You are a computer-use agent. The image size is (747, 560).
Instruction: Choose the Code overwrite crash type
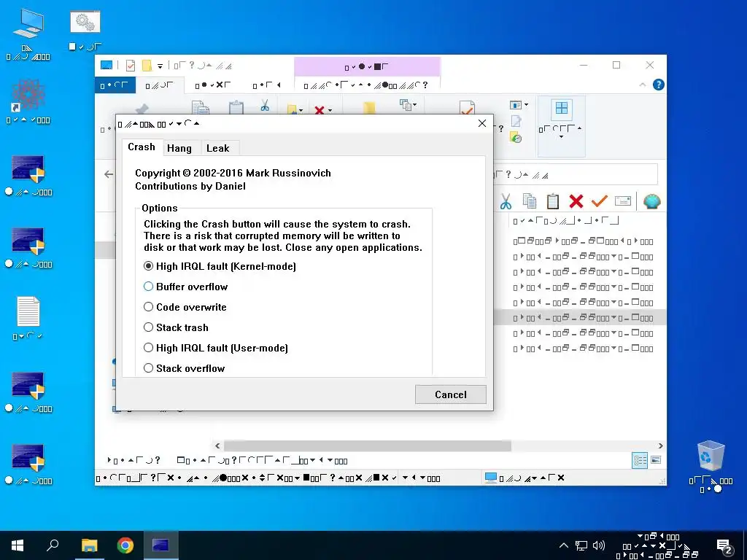pyautogui.click(x=185, y=307)
